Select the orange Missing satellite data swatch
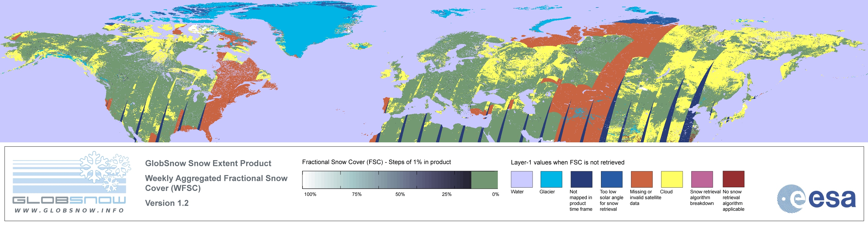The width and height of the screenshot is (868, 225). (642, 179)
